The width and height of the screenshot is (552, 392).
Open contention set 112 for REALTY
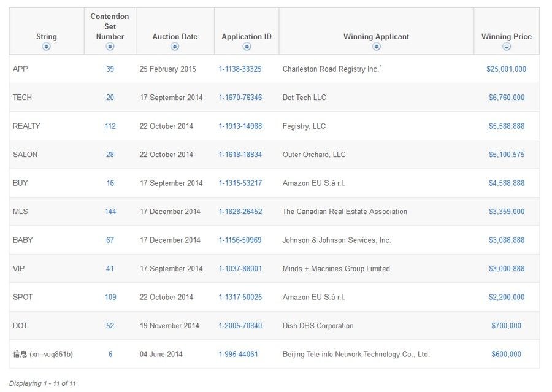110,126
